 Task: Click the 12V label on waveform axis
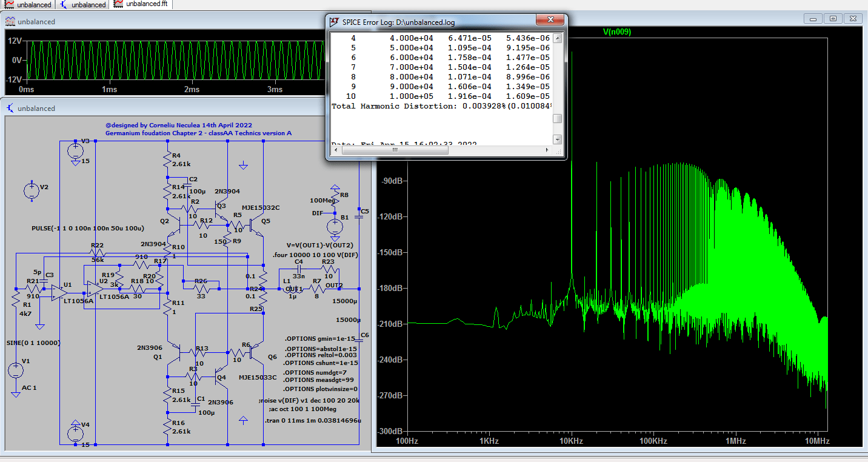click(x=15, y=41)
